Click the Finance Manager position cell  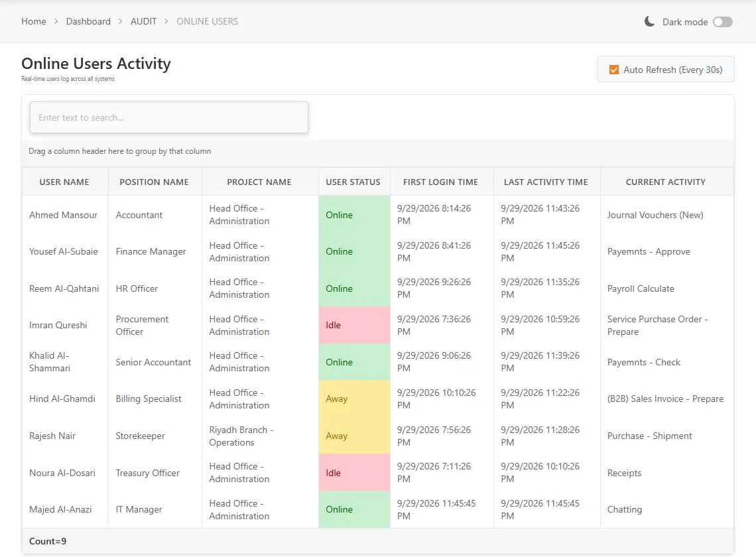coord(155,251)
